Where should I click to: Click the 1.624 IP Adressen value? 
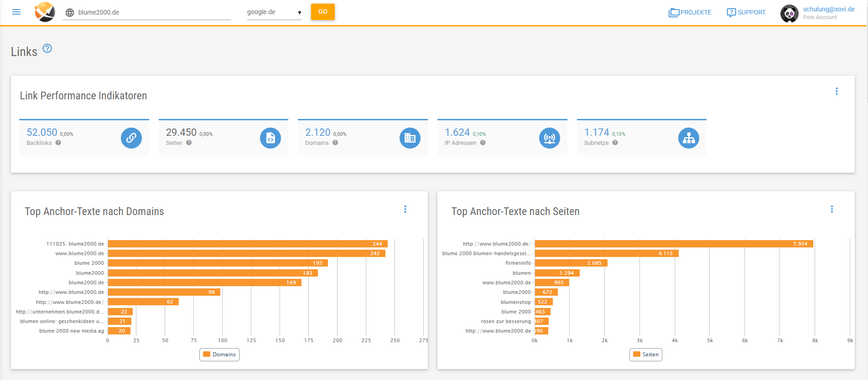pos(457,132)
